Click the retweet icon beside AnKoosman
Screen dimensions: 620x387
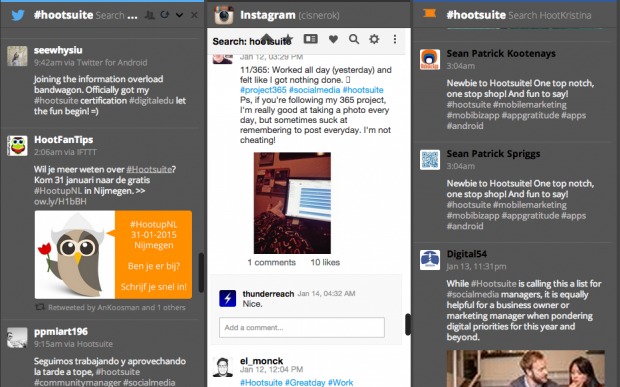tap(40, 307)
